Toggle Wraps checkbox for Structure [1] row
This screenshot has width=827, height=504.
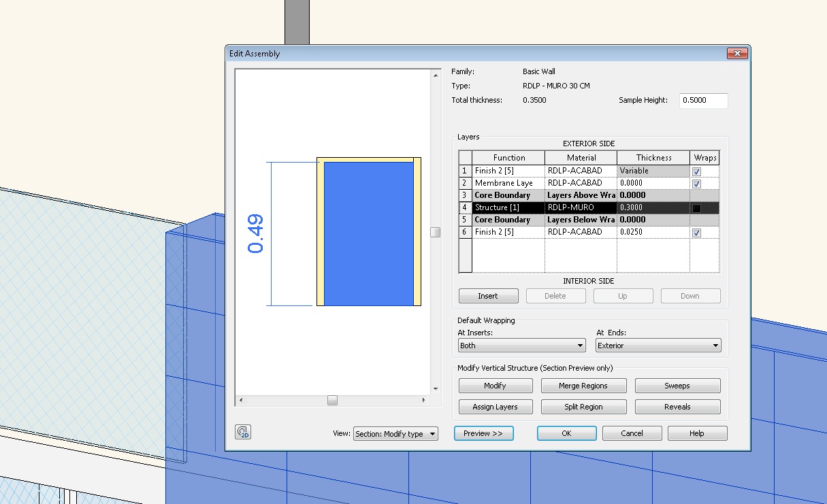click(x=696, y=208)
